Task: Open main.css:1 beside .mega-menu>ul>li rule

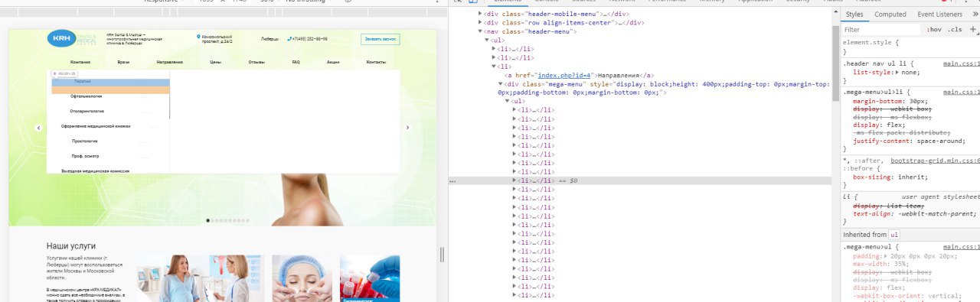Action: 961,93
